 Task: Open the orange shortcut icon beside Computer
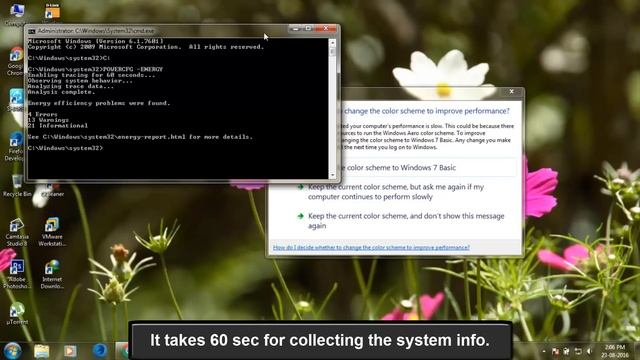click(x=52, y=11)
